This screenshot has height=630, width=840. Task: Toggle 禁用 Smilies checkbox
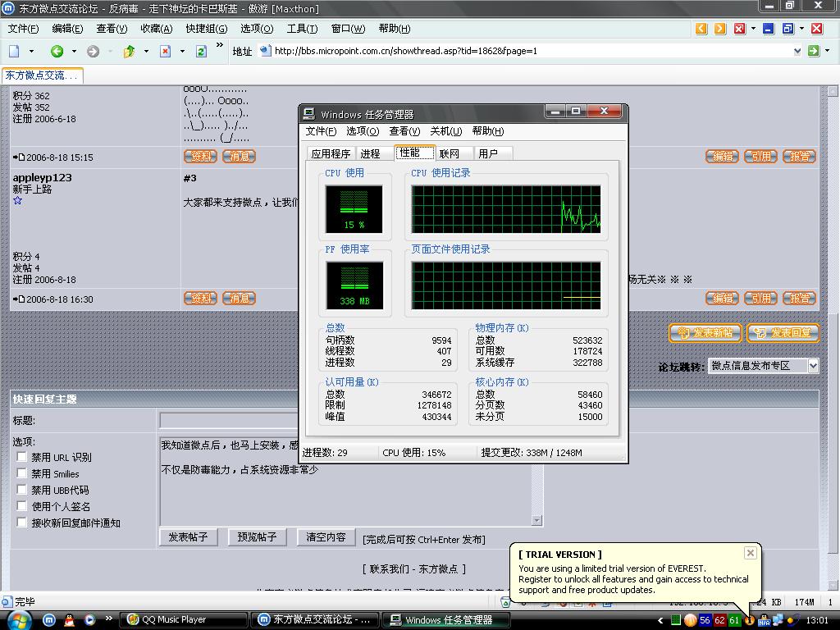coord(22,473)
